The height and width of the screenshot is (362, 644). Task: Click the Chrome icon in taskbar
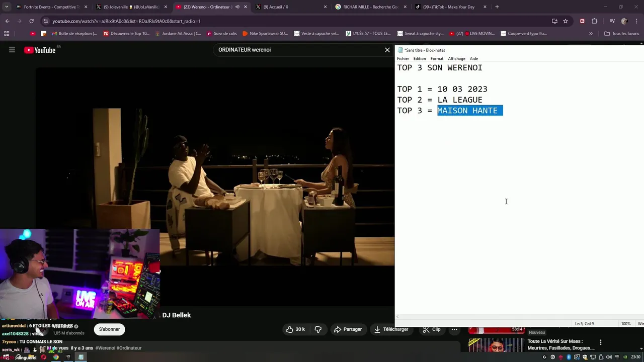[56, 357]
